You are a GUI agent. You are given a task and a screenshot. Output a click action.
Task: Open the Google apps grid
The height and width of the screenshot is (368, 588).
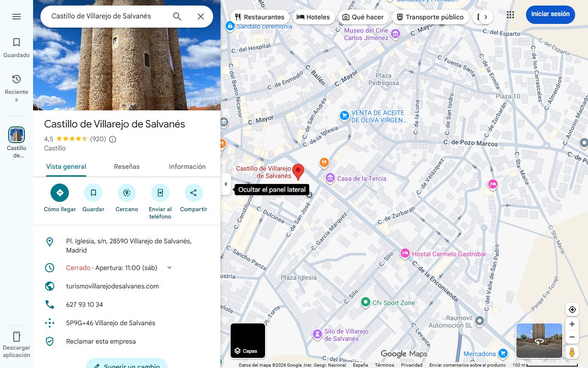pos(510,14)
